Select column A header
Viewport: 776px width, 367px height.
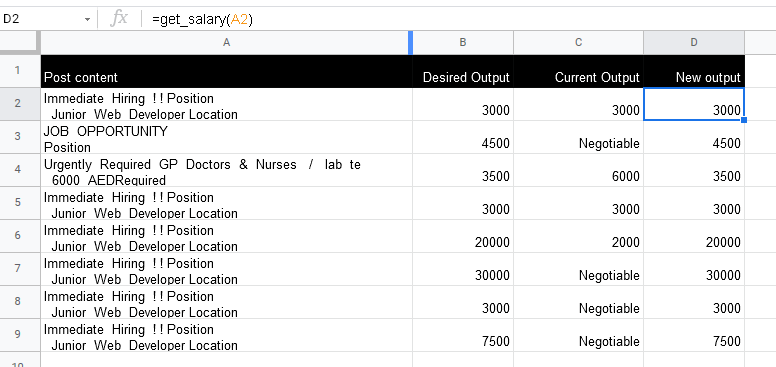[x=226, y=43]
